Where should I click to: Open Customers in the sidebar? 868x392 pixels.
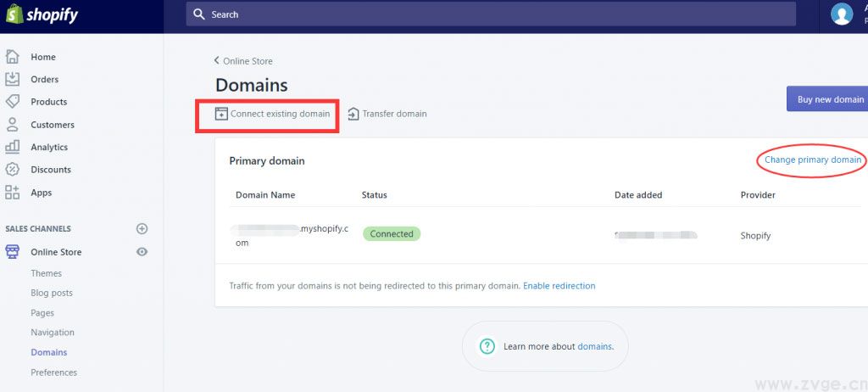click(53, 125)
